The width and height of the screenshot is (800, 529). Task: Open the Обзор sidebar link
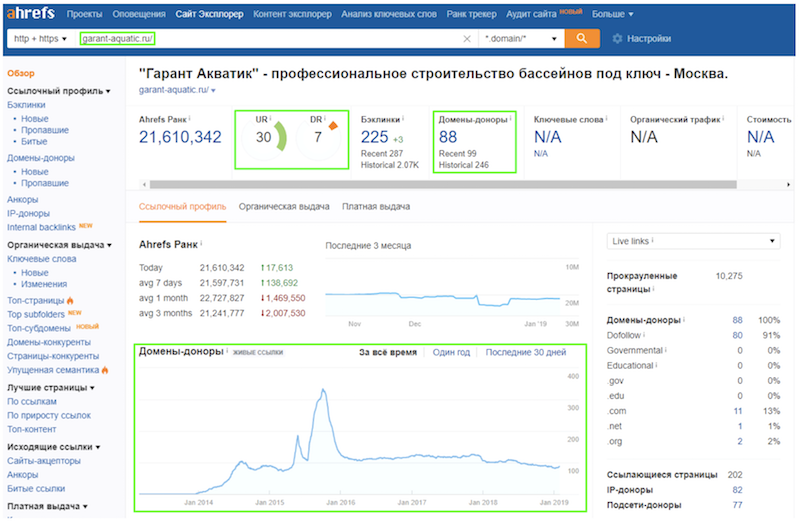[x=21, y=73]
